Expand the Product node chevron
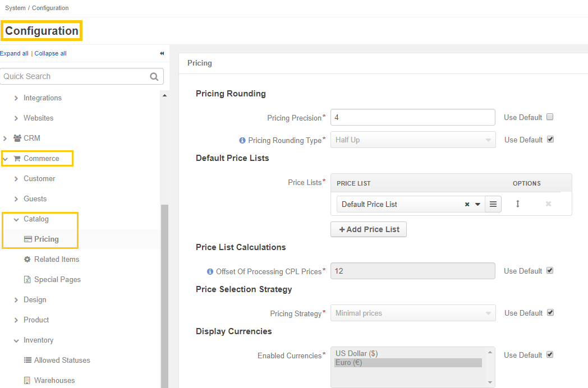 (16, 320)
